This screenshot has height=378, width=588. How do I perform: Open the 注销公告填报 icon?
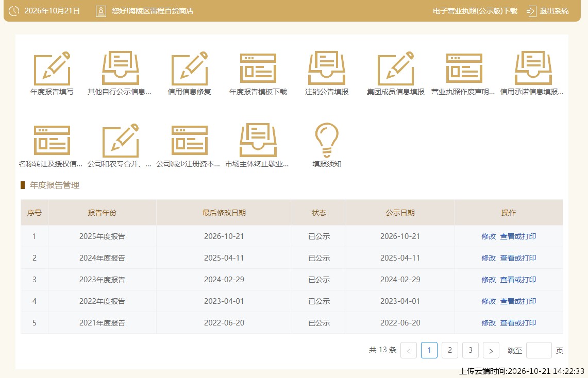click(327, 68)
